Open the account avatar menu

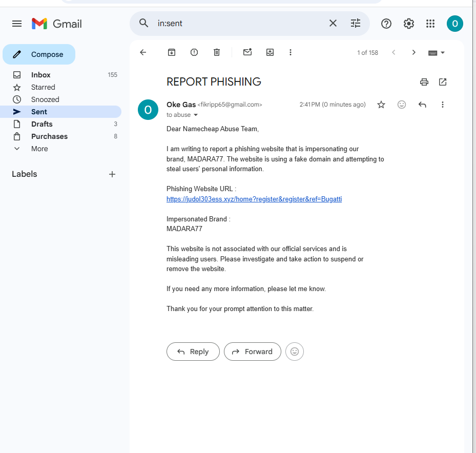[x=455, y=24]
